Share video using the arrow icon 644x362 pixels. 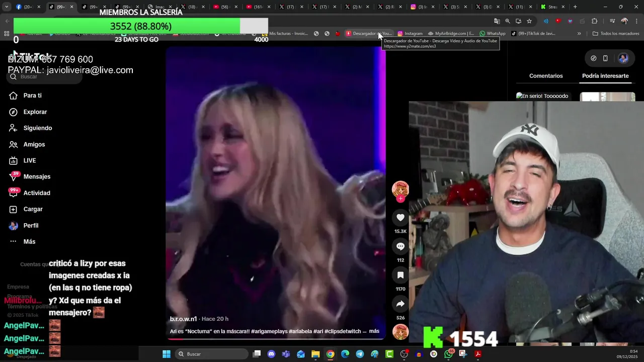tap(400, 304)
